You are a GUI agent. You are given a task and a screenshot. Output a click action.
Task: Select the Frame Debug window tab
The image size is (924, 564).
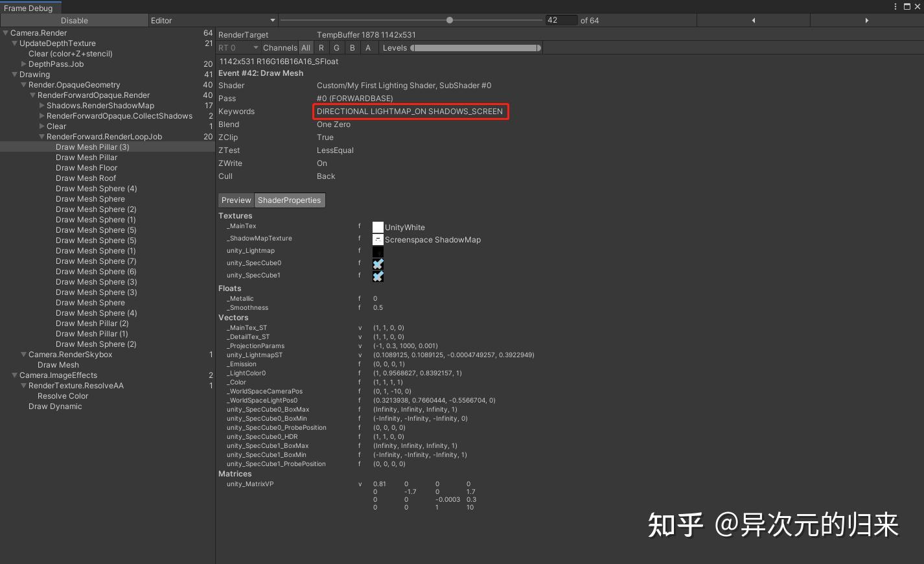[29, 8]
